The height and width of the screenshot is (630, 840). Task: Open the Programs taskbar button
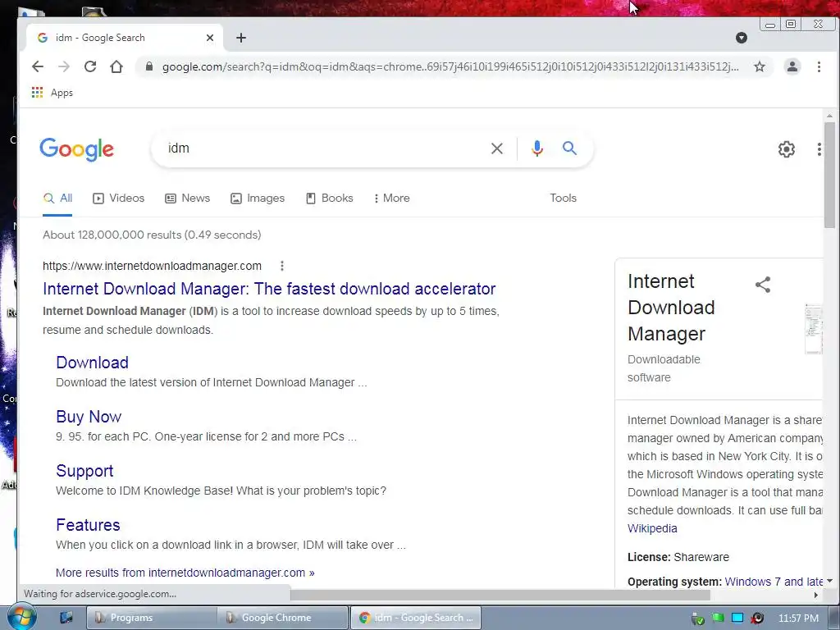[152, 618]
